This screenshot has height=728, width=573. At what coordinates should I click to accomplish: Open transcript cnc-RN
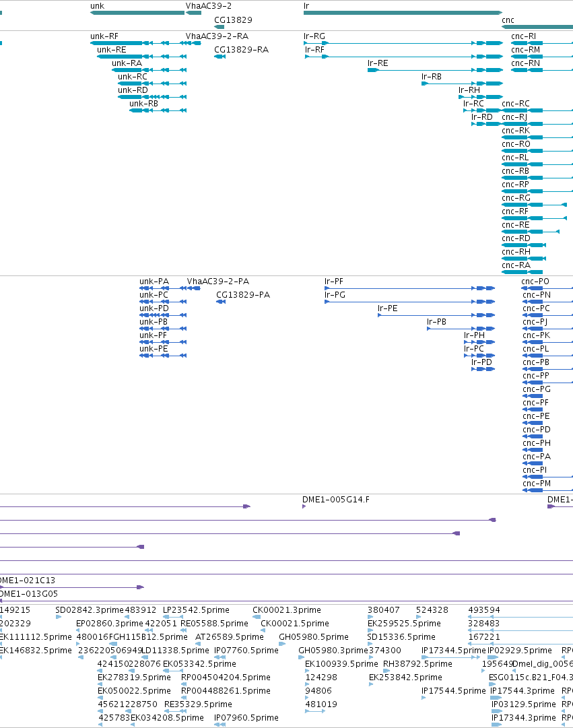(526, 63)
